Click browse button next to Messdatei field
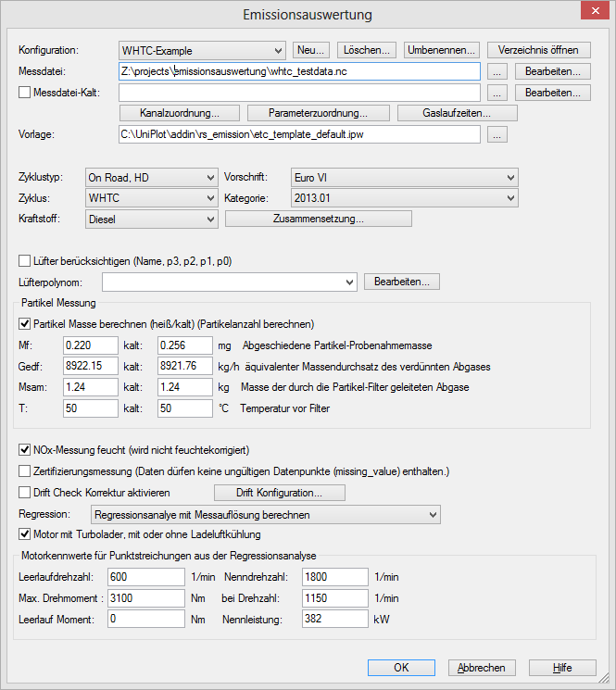Screen dimensions: 616x690 coord(497,71)
